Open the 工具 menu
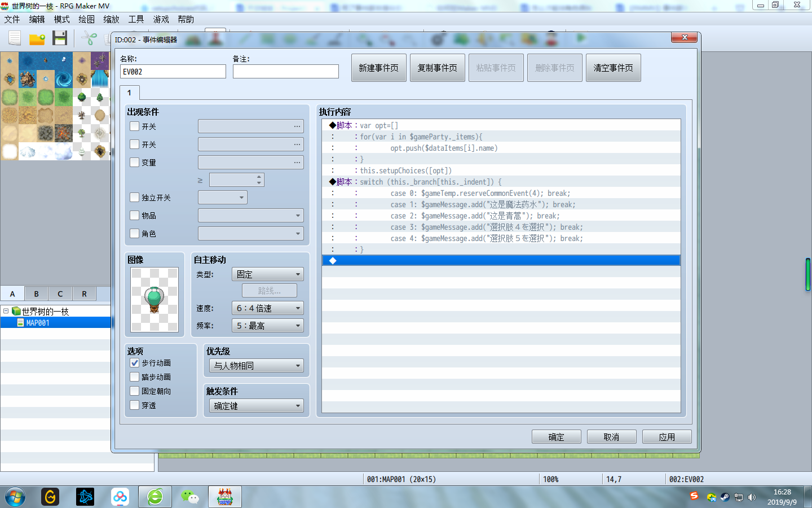812x508 pixels. pos(136,19)
